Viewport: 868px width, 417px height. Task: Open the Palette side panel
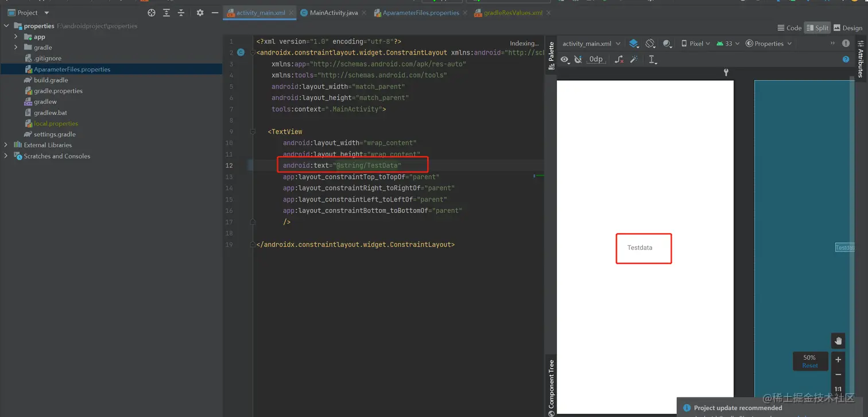tap(551, 56)
